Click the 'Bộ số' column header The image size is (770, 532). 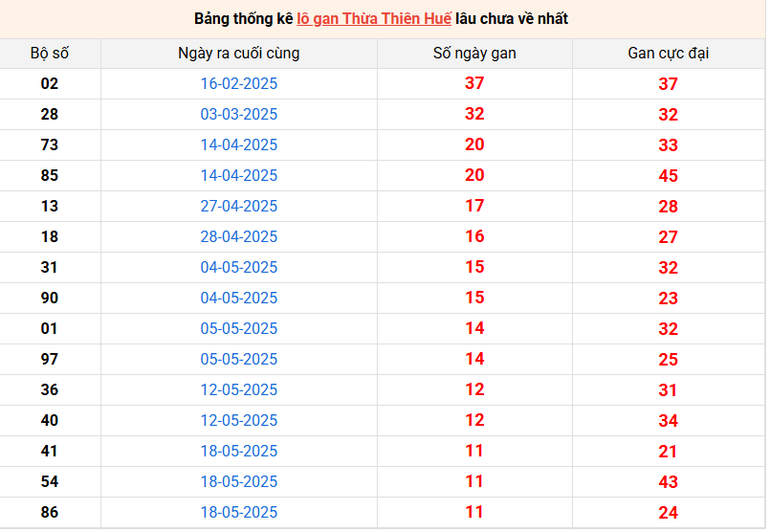pos(50,54)
